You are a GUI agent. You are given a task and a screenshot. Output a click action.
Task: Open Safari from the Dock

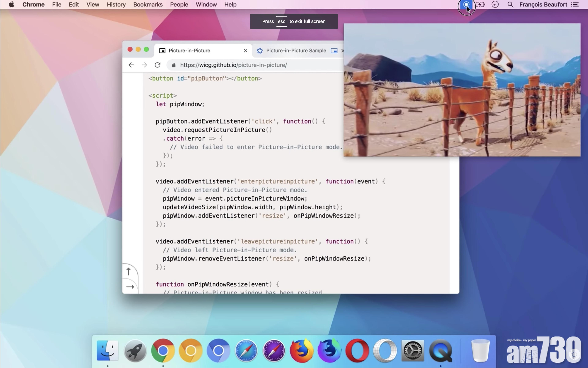tap(246, 351)
